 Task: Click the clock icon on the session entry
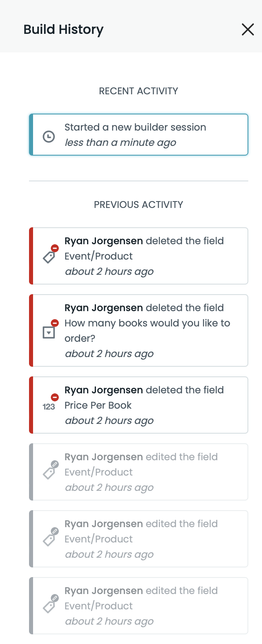[49, 135]
